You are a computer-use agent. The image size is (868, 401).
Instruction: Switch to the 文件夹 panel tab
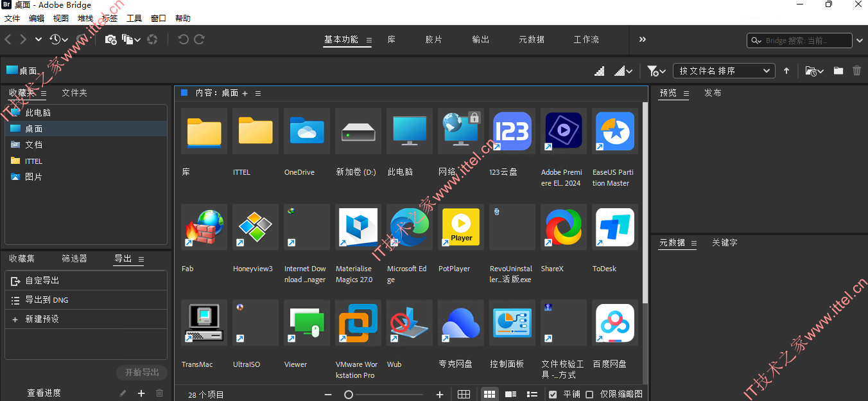[x=74, y=93]
